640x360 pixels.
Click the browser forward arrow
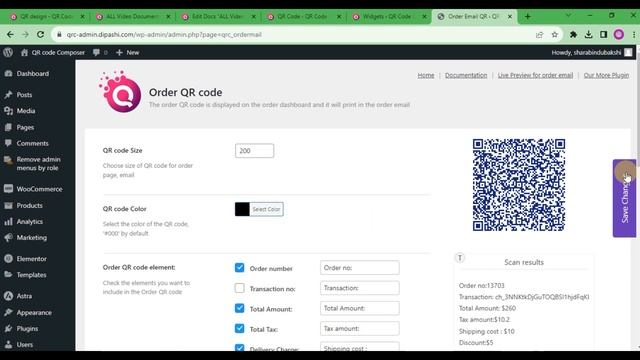coord(25,35)
